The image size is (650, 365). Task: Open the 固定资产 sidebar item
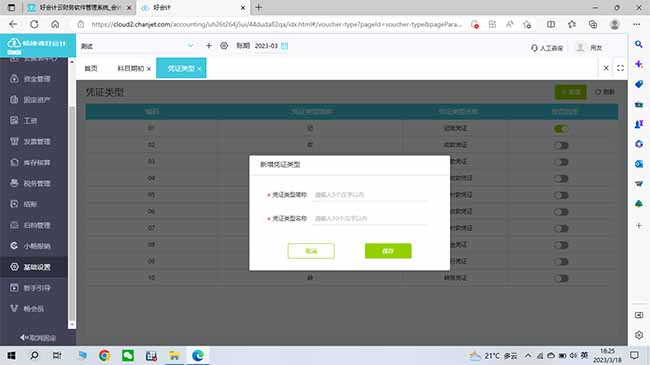34,100
